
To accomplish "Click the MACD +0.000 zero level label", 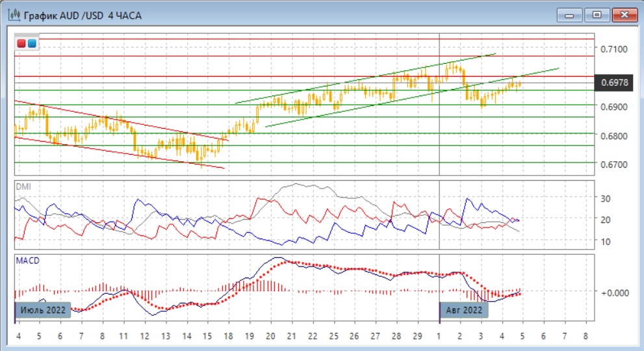I will pyautogui.click(x=614, y=292).
